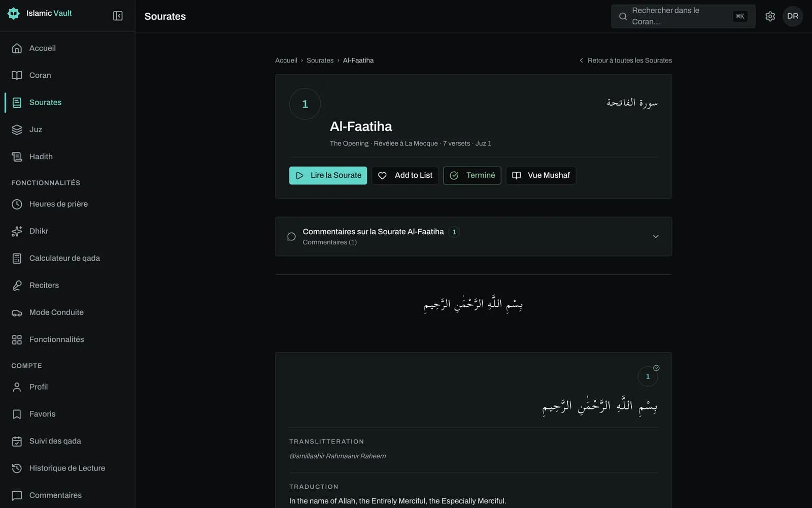Click the Accueil breadcrumb link
812x508 pixels.
(286, 60)
